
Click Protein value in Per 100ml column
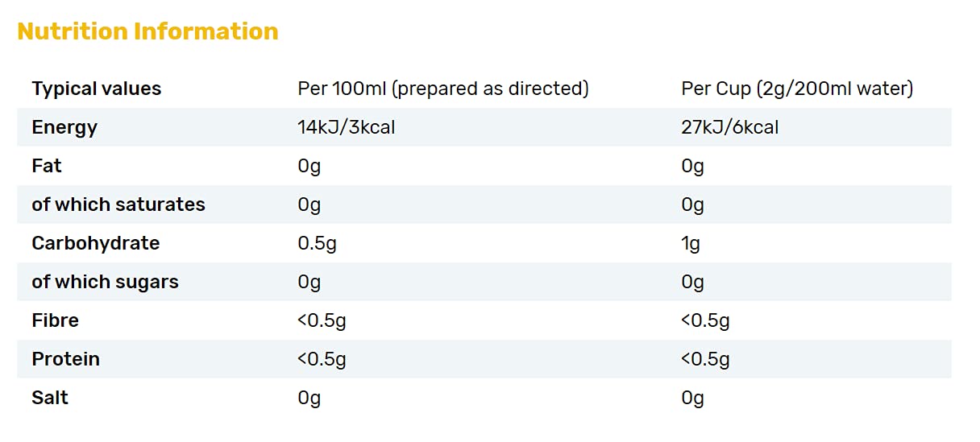pyautogui.click(x=322, y=359)
